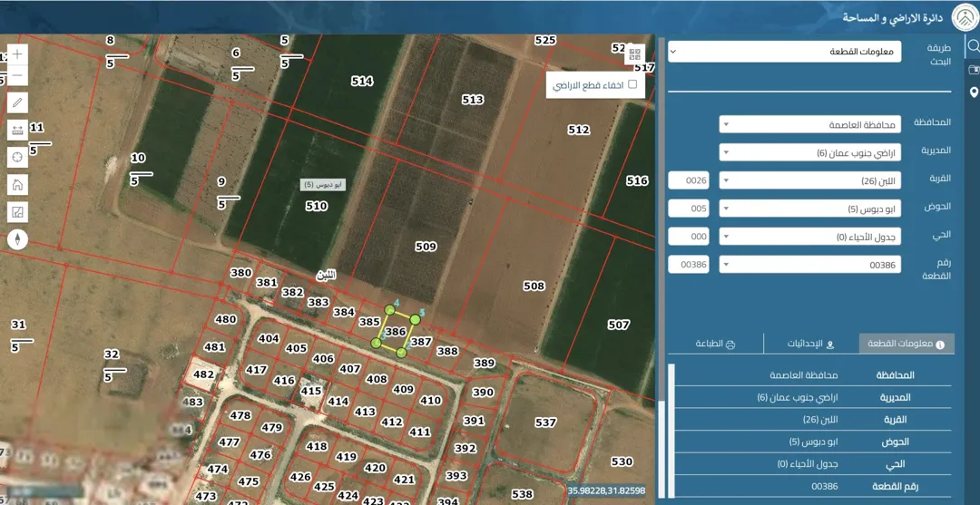Screen dimensions: 980x505
Task: Click the Department of Lands logo
Action: pos(965,17)
